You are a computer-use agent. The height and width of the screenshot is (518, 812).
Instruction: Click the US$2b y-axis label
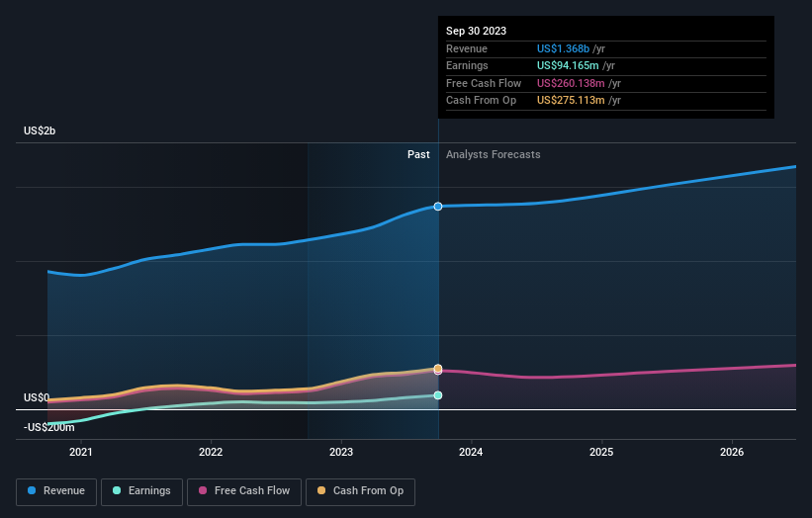pos(40,130)
